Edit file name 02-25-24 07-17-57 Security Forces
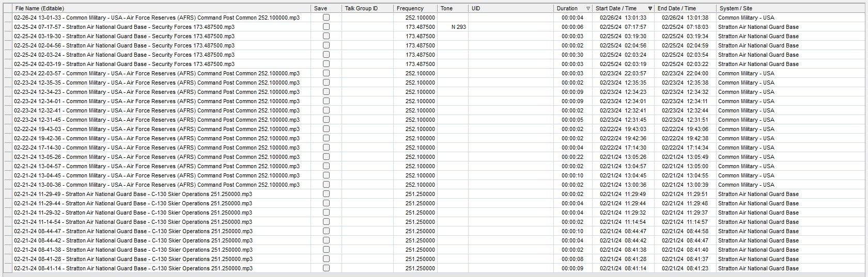The image size is (868, 277). point(124,27)
